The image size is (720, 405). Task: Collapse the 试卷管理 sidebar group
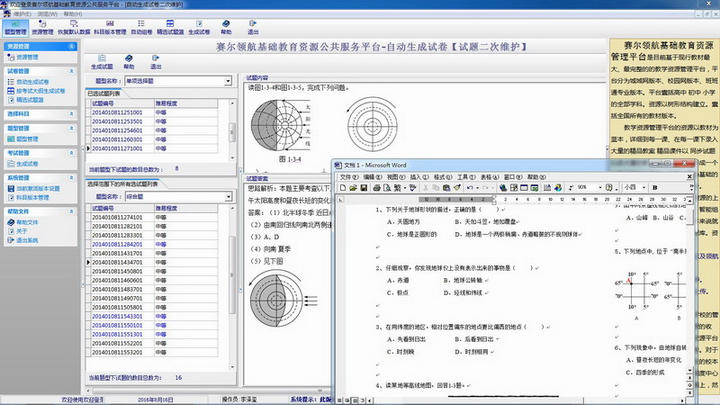click(72, 71)
